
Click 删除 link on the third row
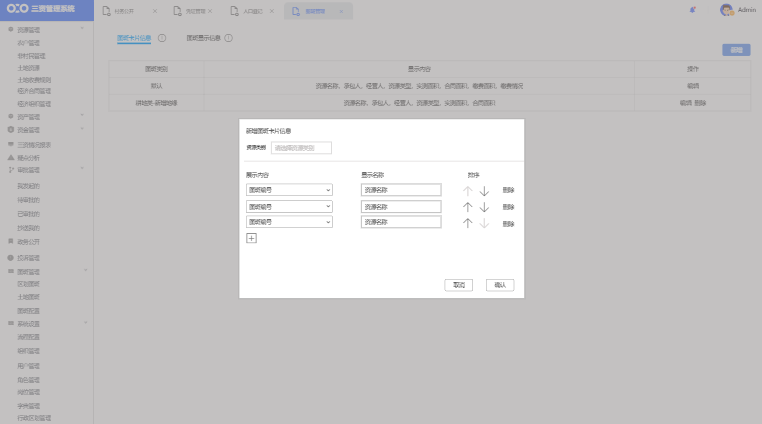click(x=508, y=222)
